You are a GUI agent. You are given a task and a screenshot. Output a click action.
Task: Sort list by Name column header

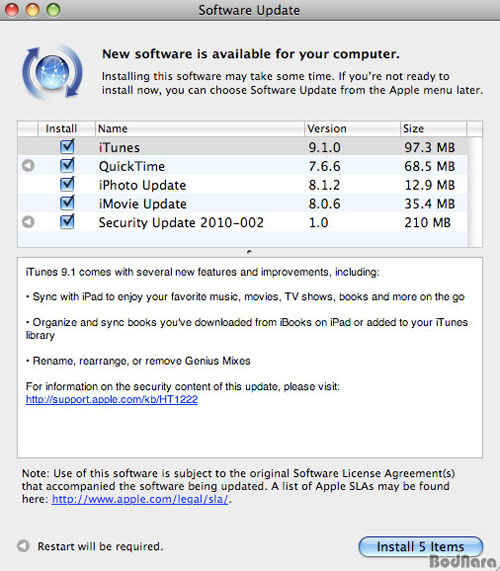point(200,129)
